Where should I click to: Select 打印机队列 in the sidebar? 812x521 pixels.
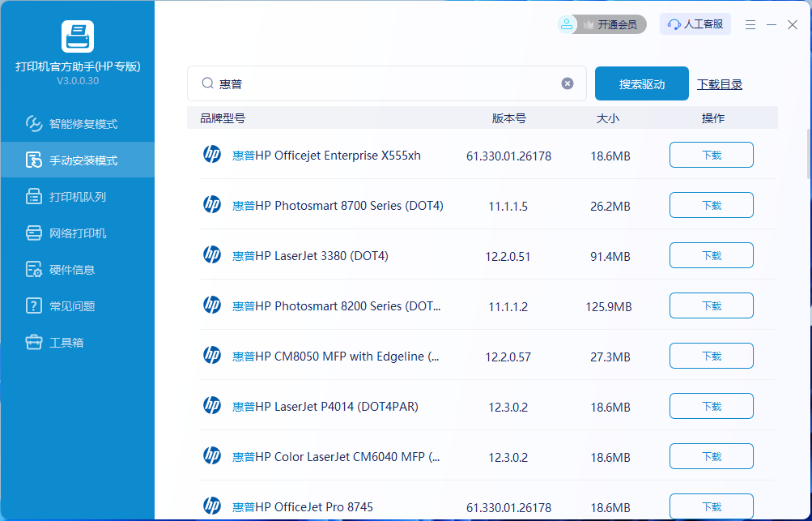coord(77,197)
